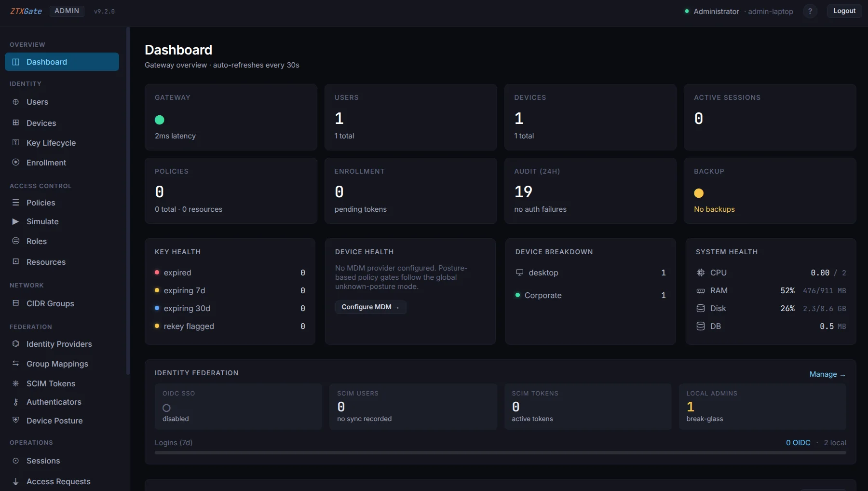Image resolution: width=868 pixels, height=491 pixels.
Task: Click the Users sidebar icon
Action: 15,102
